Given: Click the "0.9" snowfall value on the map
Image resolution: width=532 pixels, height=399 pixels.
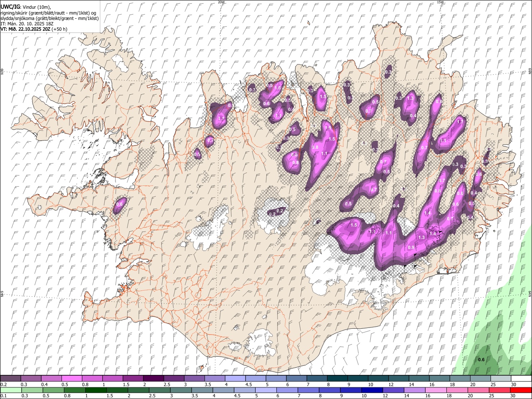Looking at the screenshot, I should click(x=411, y=247).
